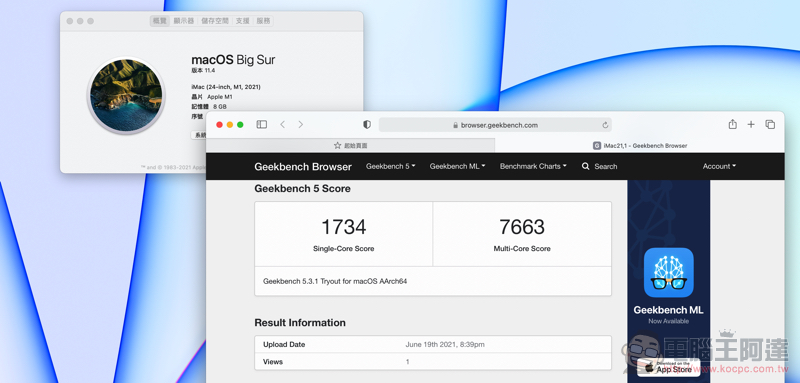Open 支援 tab in About This Mac

(242, 21)
